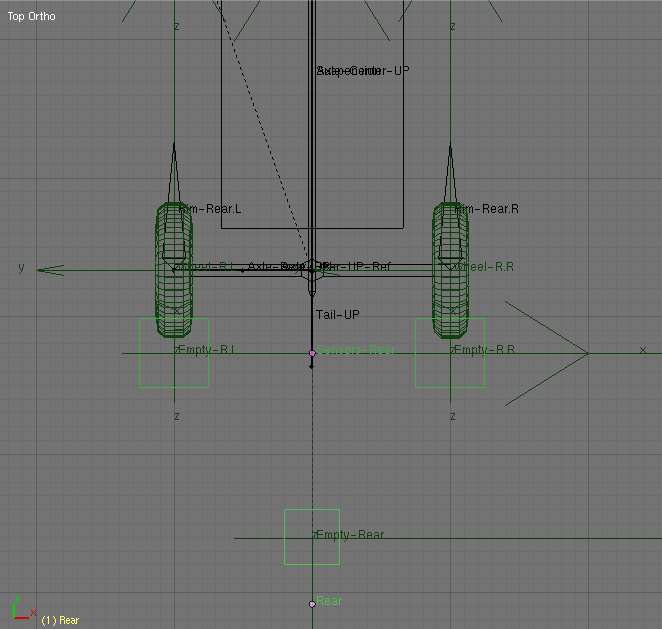
Task: Select the Tail-UP bone label
Action: [x=338, y=314]
